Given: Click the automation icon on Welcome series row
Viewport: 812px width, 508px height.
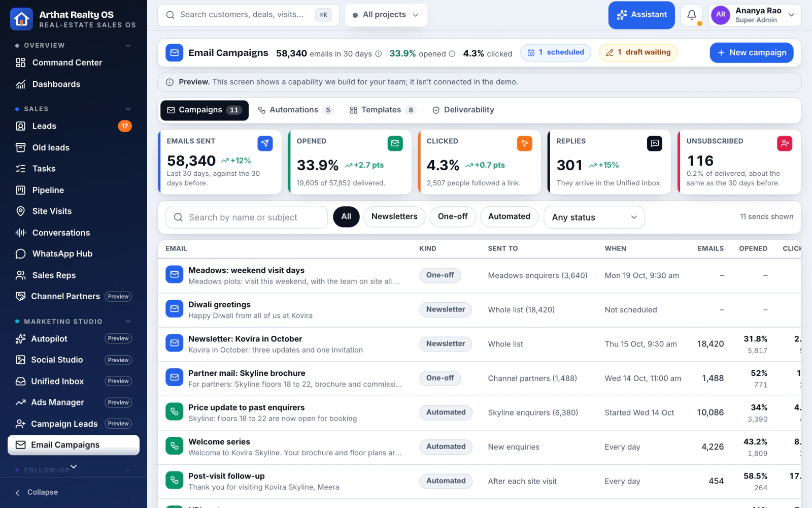Looking at the screenshot, I should [x=174, y=446].
